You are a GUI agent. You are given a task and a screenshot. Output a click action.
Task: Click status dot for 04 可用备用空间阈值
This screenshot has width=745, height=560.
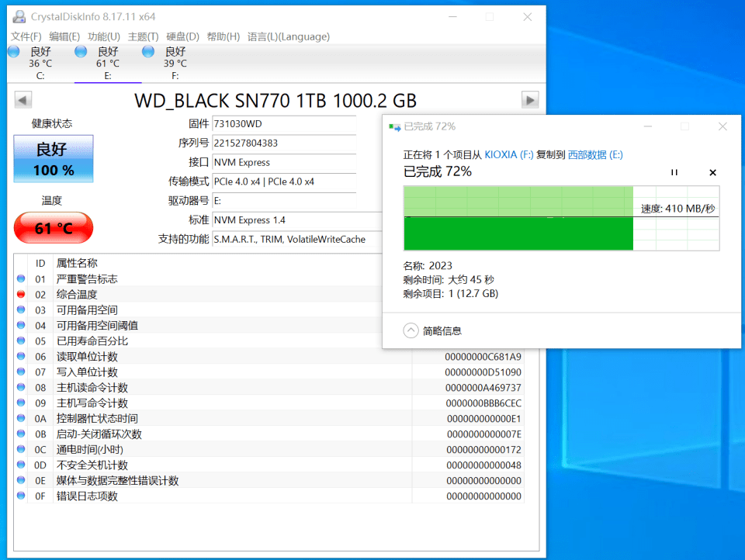pyautogui.click(x=21, y=325)
